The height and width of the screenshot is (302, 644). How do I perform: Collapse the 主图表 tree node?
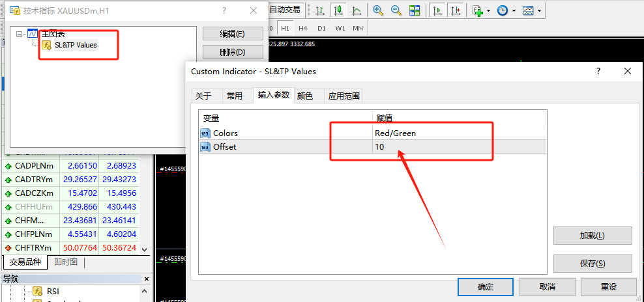19,34
